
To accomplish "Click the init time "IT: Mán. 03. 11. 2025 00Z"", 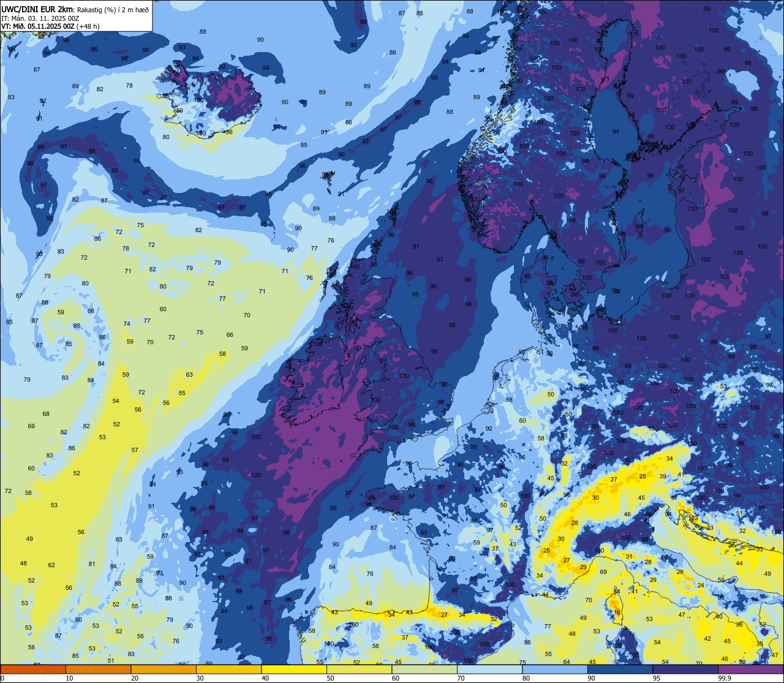I will (40, 18).
